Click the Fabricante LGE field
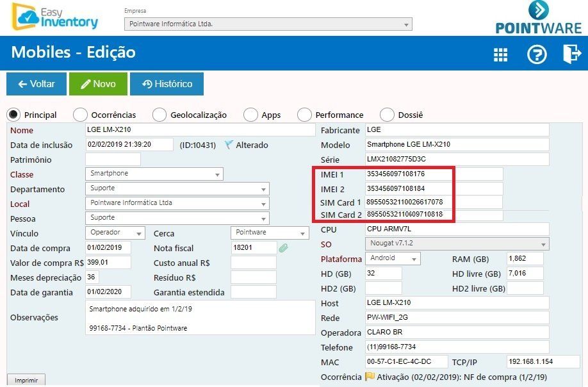588x387 pixels. point(457,130)
